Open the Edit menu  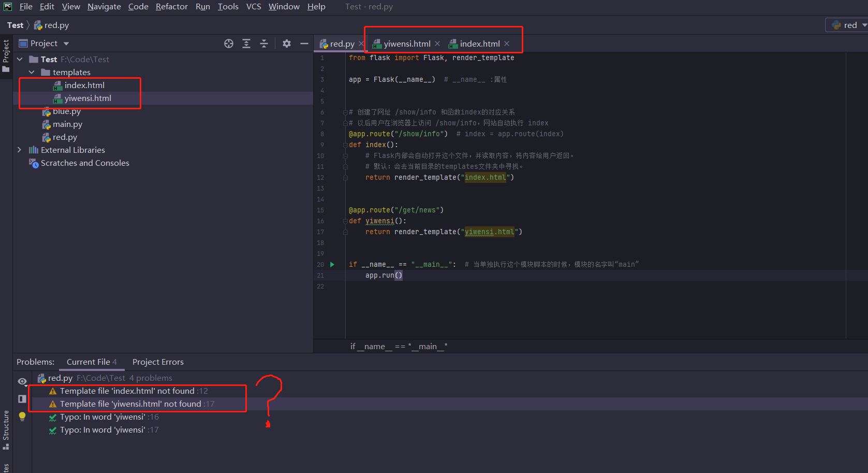click(x=47, y=7)
